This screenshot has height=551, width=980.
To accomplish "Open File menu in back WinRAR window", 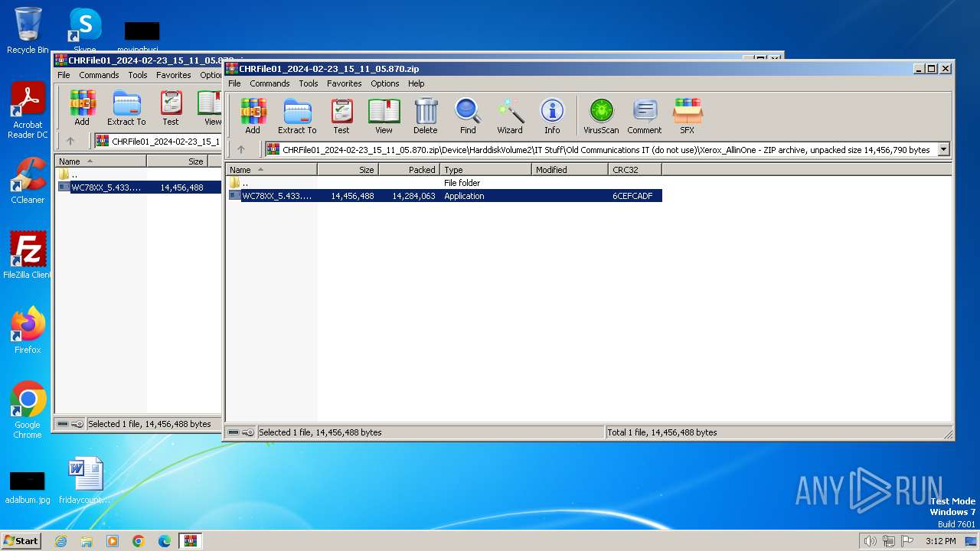I will tap(64, 75).
